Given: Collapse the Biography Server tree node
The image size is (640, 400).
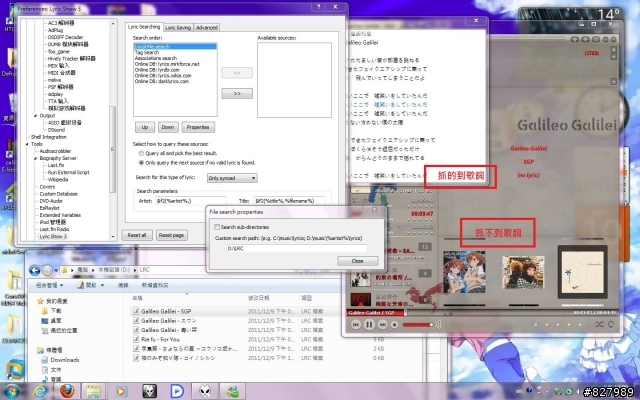Looking at the screenshot, I should coord(36,158).
